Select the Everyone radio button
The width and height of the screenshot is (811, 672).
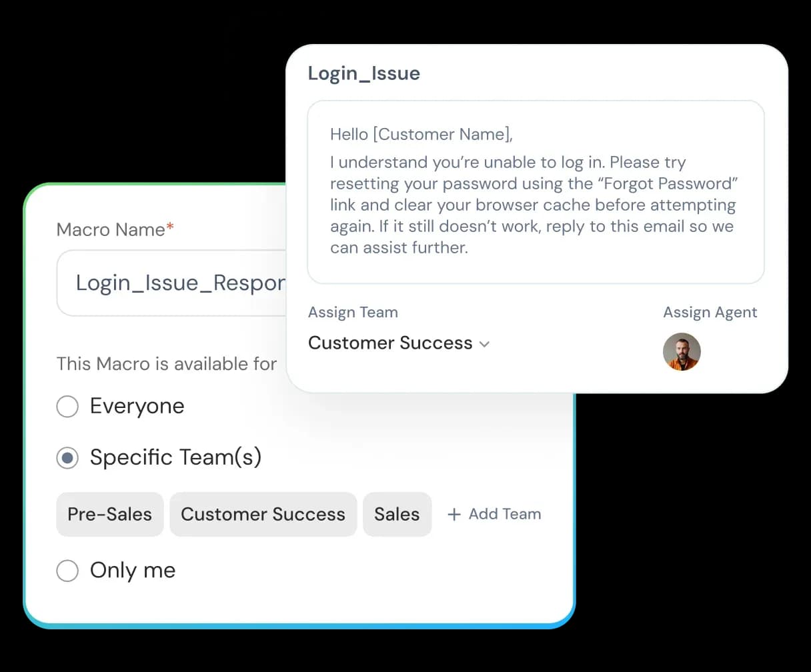point(67,406)
